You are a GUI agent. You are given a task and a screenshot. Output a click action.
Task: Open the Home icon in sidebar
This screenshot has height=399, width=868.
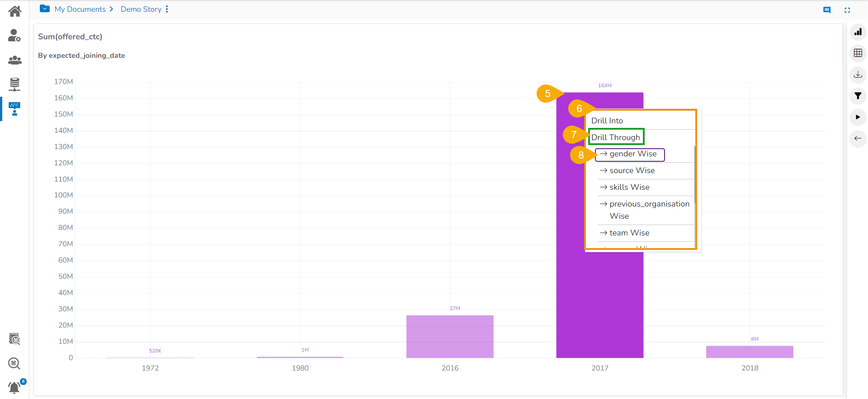click(x=15, y=11)
